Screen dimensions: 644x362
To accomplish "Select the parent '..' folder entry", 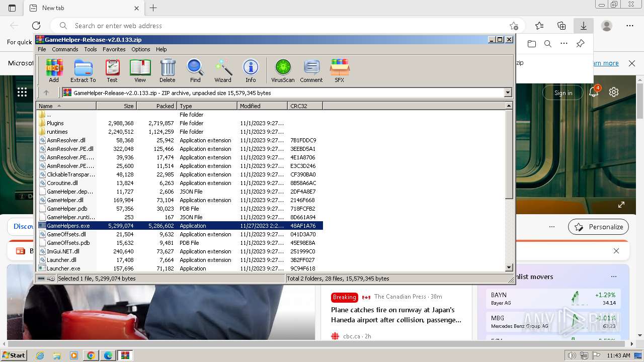I will [x=180, y=115].
